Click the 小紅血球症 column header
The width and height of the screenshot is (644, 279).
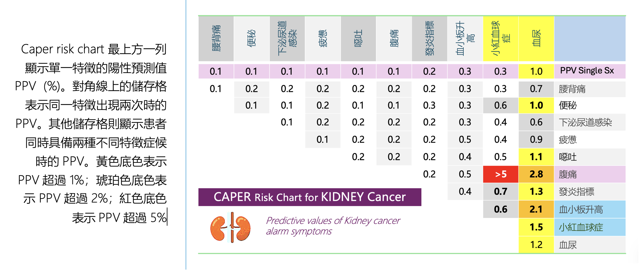[x=501, y=38]
